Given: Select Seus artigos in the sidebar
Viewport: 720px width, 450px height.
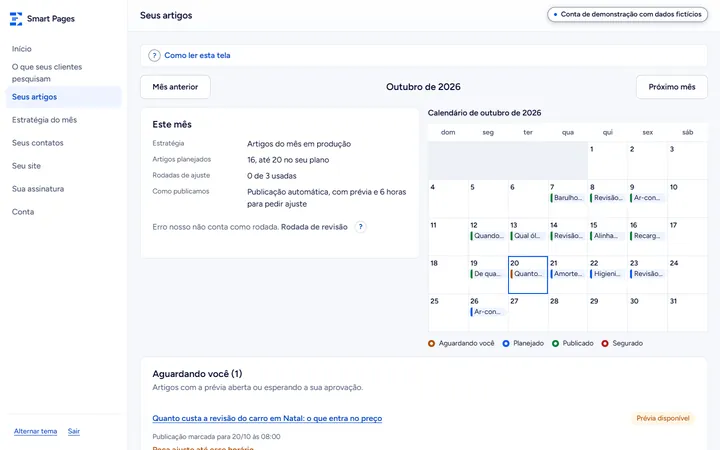Looking at the screenshot, I should click(63, 97).
